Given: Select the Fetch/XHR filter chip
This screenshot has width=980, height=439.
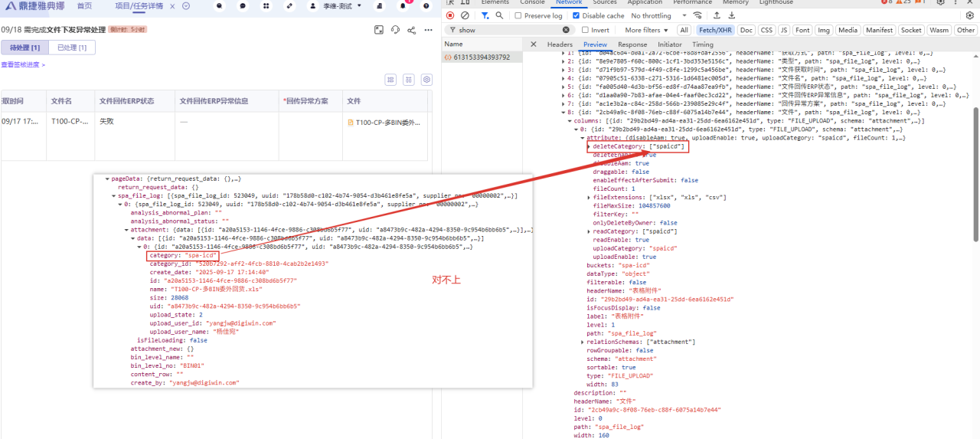Looking at the screenshot, I should pyautogui.click(x=714, y=30).
